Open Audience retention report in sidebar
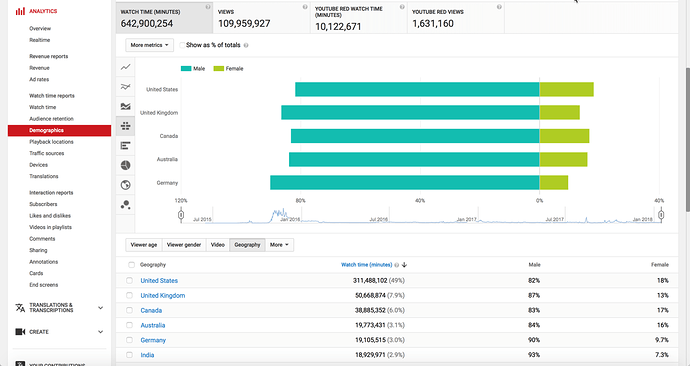Screen dimensions: 690x366 coord(51,119)
